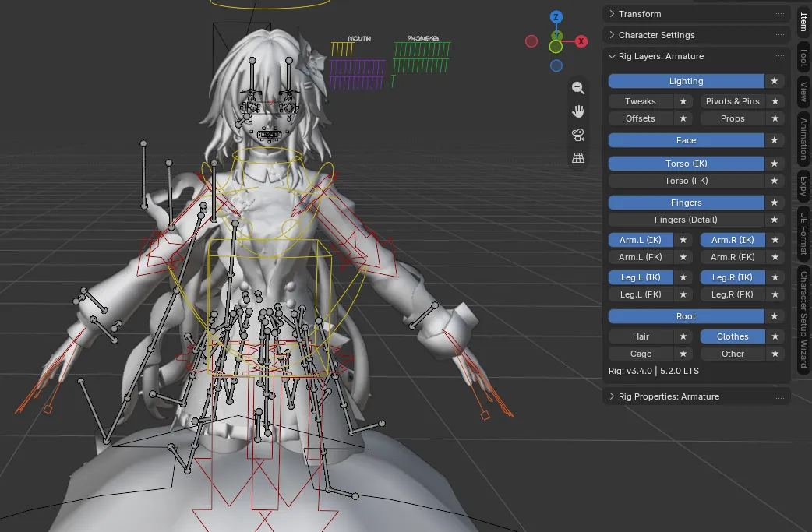Enable the Fingers (Detail) layer

coord(687,220)
